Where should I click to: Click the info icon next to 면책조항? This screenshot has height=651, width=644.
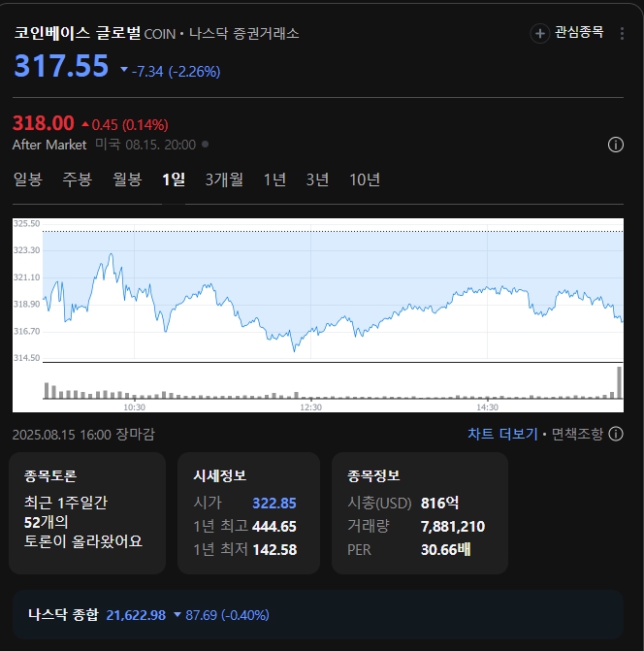click(x=616, y=434)
